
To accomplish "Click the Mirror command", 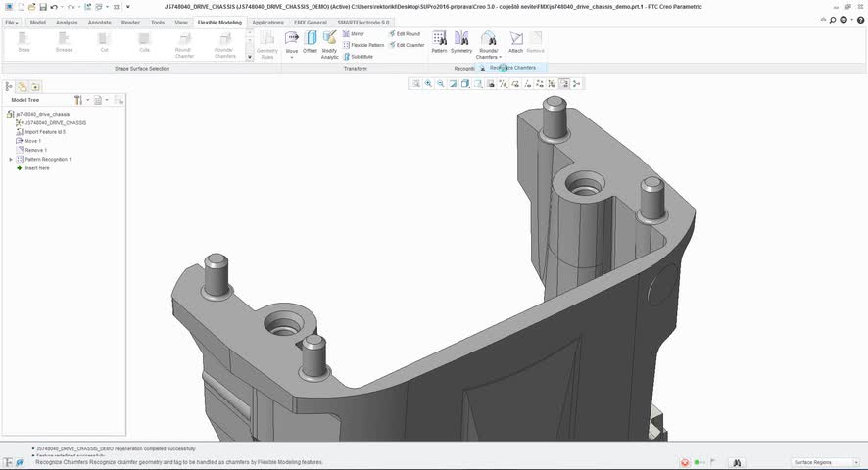I will pyautogui.click(x=354, y=33).
